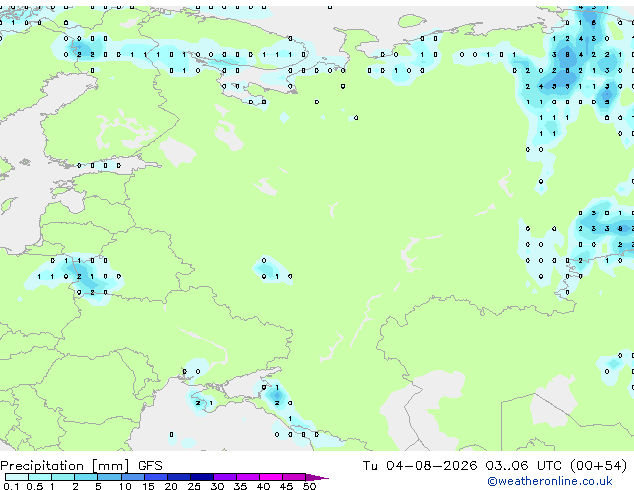Select the 30–35 mm purple legend box
This screenshot has height=490, width=634.
pos(224,477)
